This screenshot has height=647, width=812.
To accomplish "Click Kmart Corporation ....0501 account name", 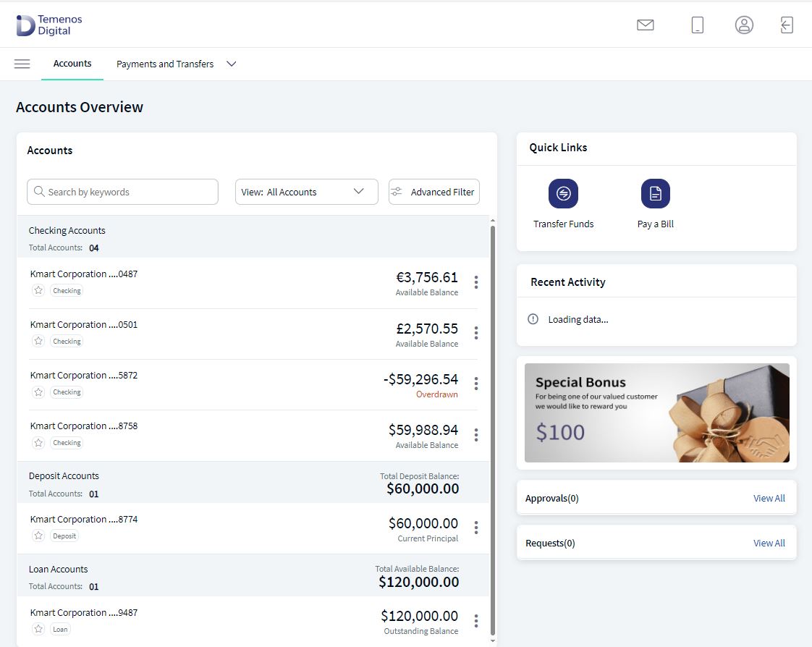I will click(84, 325).
